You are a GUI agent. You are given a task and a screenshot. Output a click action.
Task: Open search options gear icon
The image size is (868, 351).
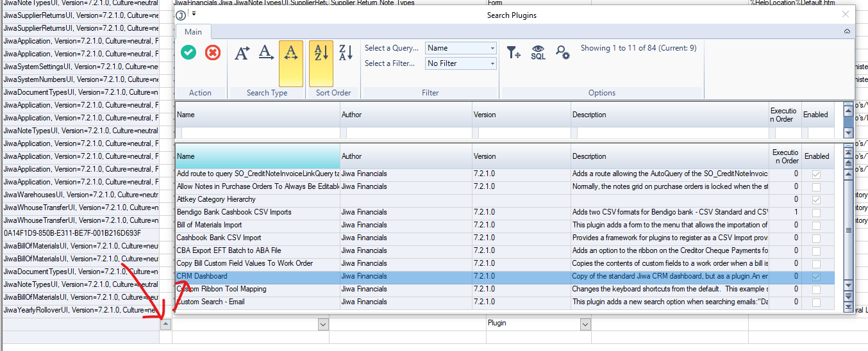coord(562,53)
